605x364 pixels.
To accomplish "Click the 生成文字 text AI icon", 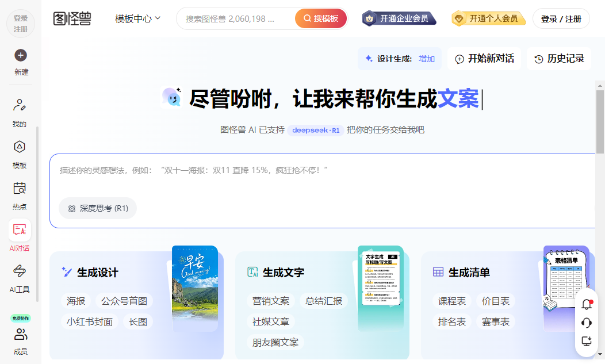I will (x=252, y=272).
